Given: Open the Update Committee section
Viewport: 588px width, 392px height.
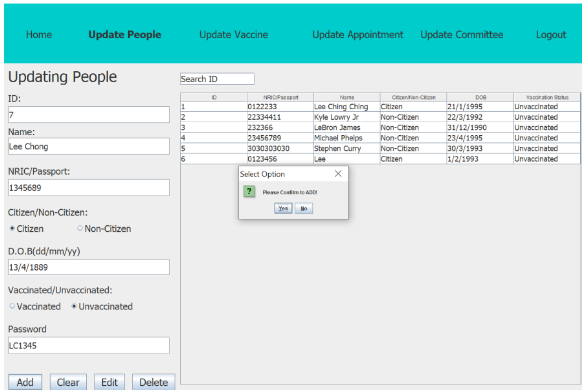Looking at the screenshot, I should click(462, 34).
